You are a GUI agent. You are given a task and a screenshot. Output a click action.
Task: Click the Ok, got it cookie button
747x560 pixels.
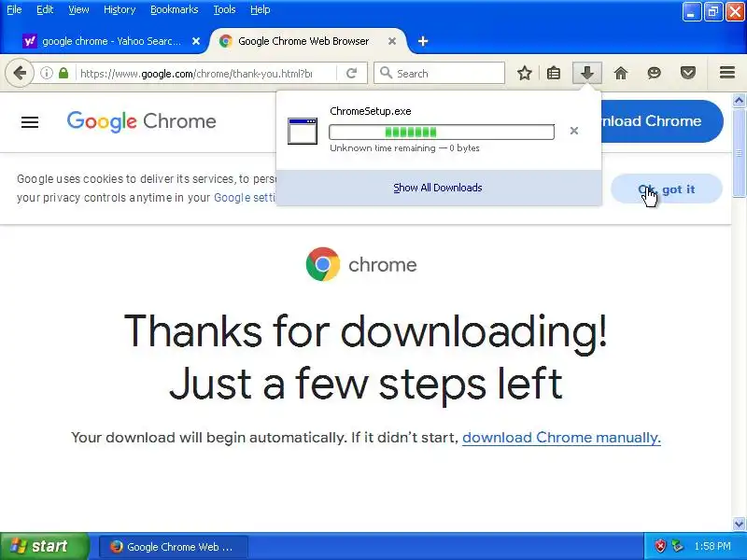667,189
